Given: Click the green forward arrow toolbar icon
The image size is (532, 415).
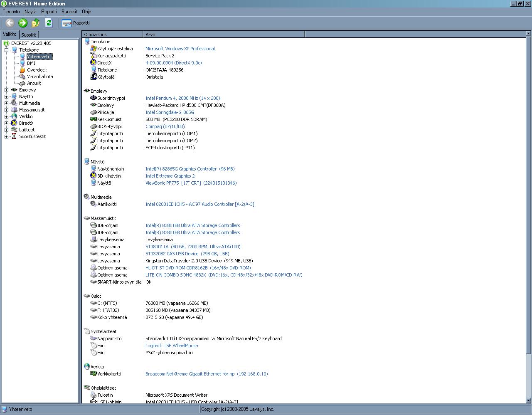Looking at the screenshot, I should (x=23, y=23).
